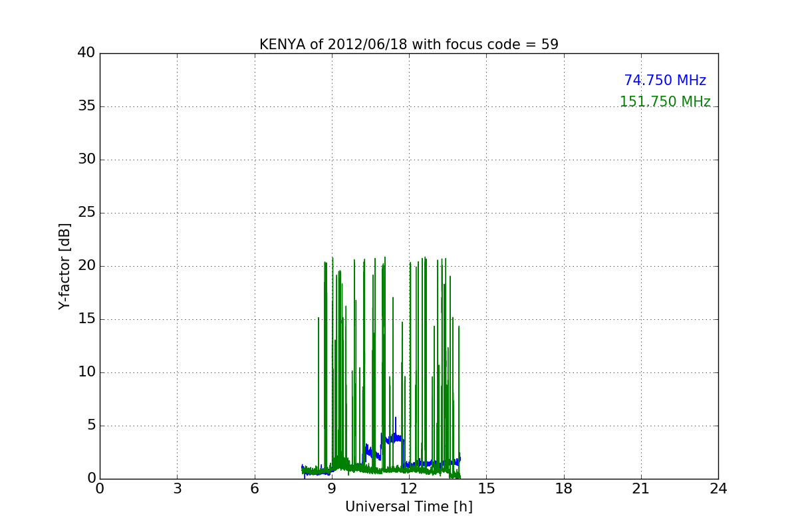This screenshot has width=798, height=532.
Task: Click the x-axis tick label 6
Action: point(255,489)
